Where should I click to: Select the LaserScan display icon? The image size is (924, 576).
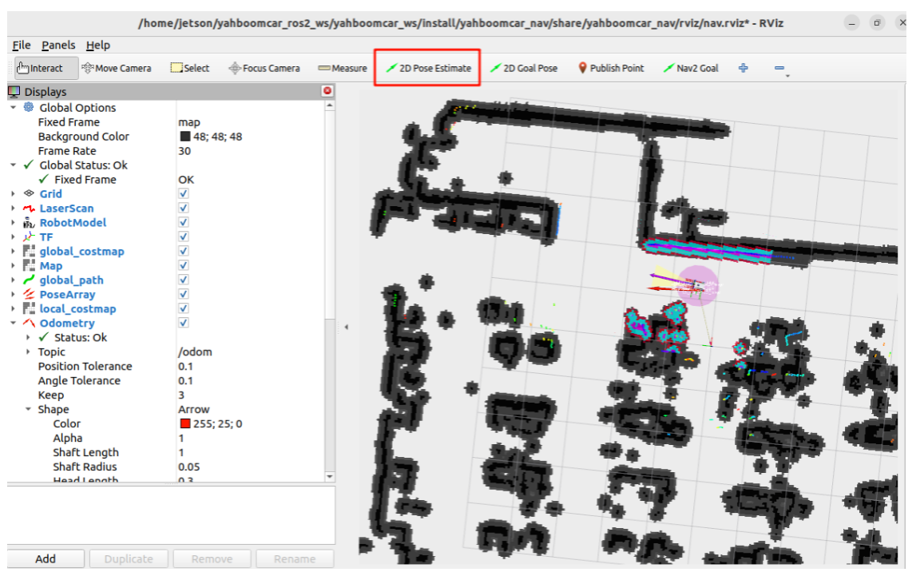click(x=29, y=209)
